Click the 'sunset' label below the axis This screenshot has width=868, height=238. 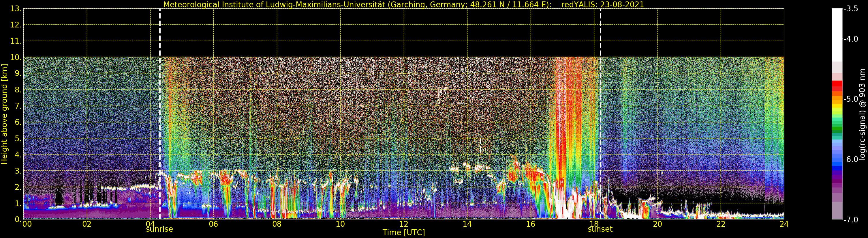pyautogui.click(x=600, y=229)
